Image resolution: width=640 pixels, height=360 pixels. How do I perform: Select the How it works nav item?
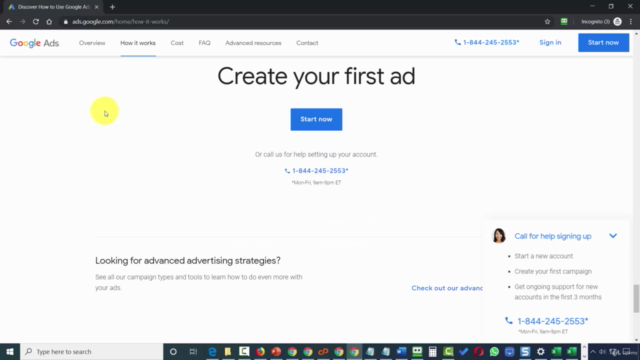(138, 43)
